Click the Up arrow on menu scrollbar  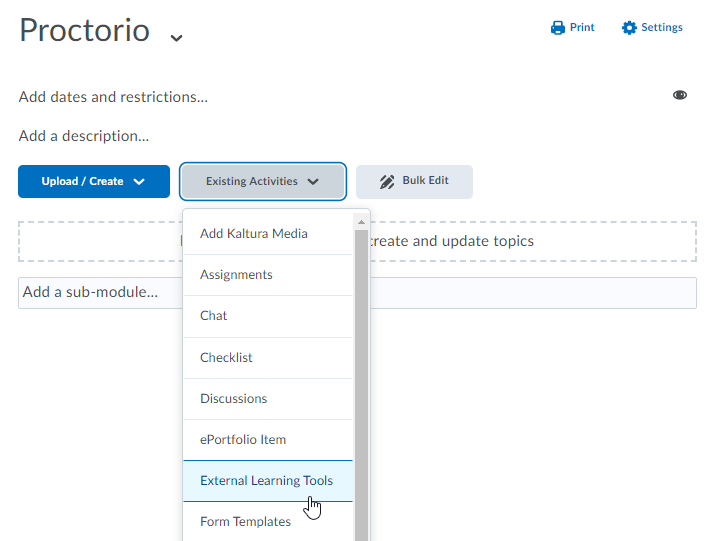point(361,220)
